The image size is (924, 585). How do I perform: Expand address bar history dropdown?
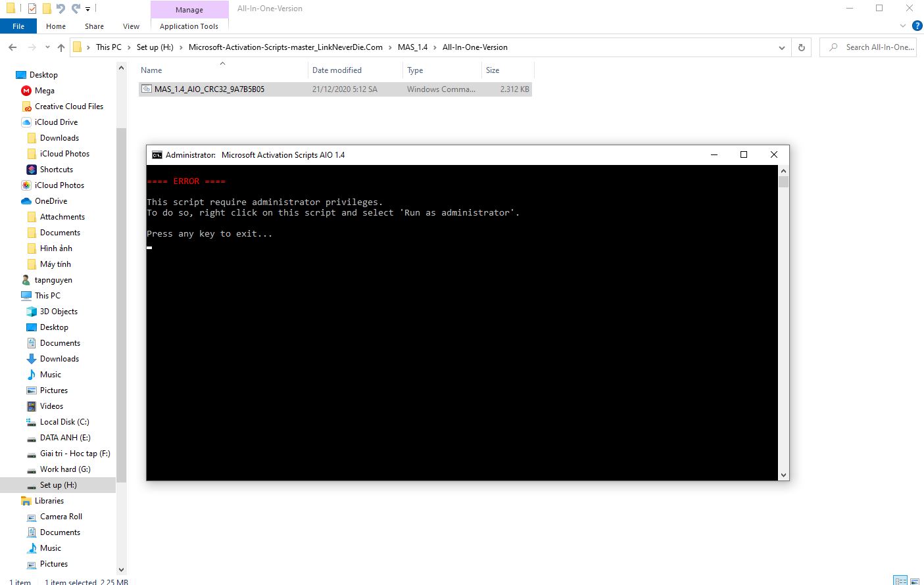click(x=781, y=47)
